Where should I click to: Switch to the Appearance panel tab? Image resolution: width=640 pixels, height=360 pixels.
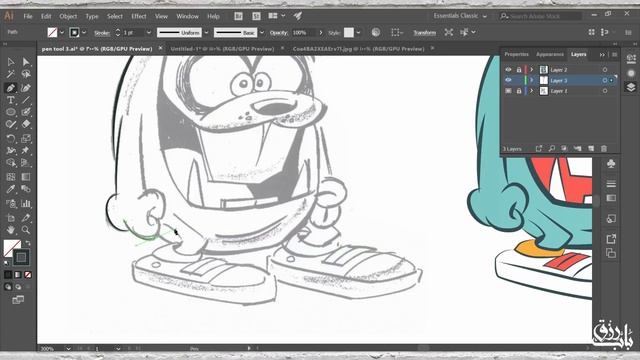(550, 54)
